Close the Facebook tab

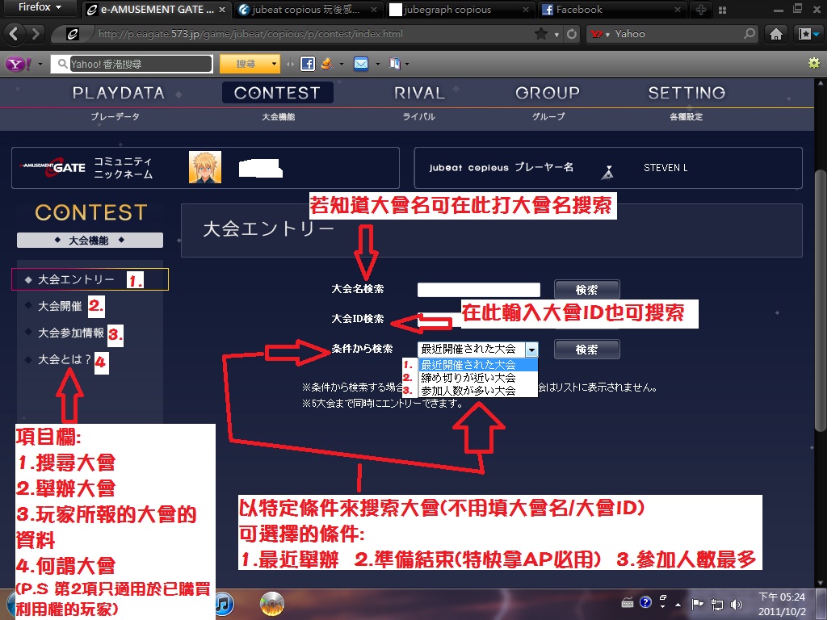click(678, 10)
